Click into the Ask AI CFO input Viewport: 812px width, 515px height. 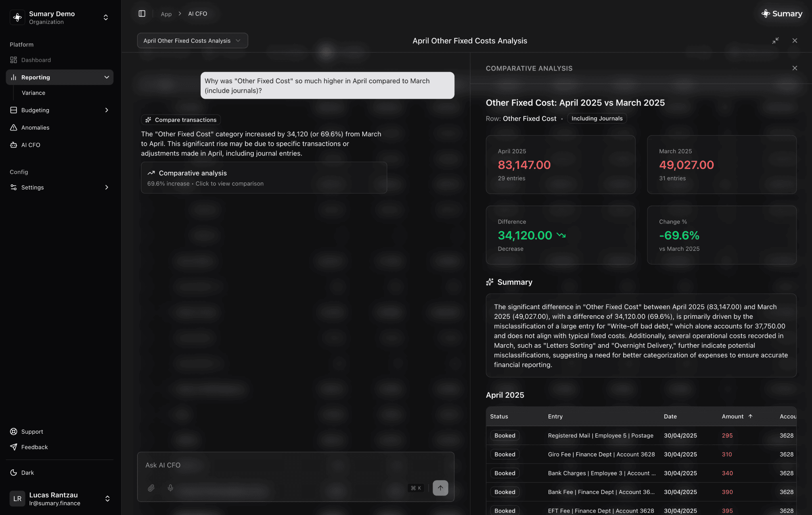pyautogui.click(x=278, y=465)
